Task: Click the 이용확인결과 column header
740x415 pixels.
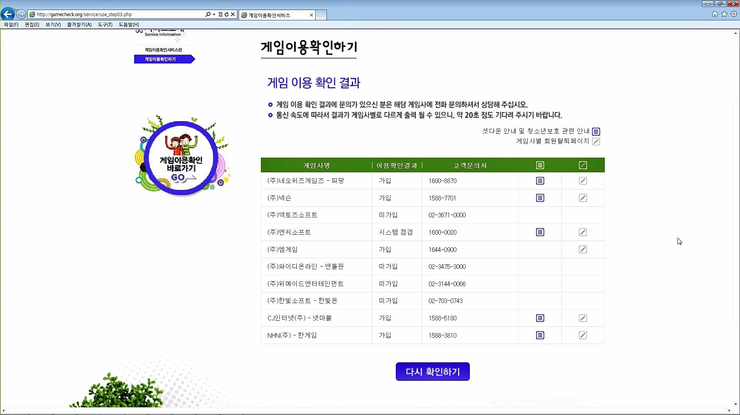Action: click(x=397, y=166)
